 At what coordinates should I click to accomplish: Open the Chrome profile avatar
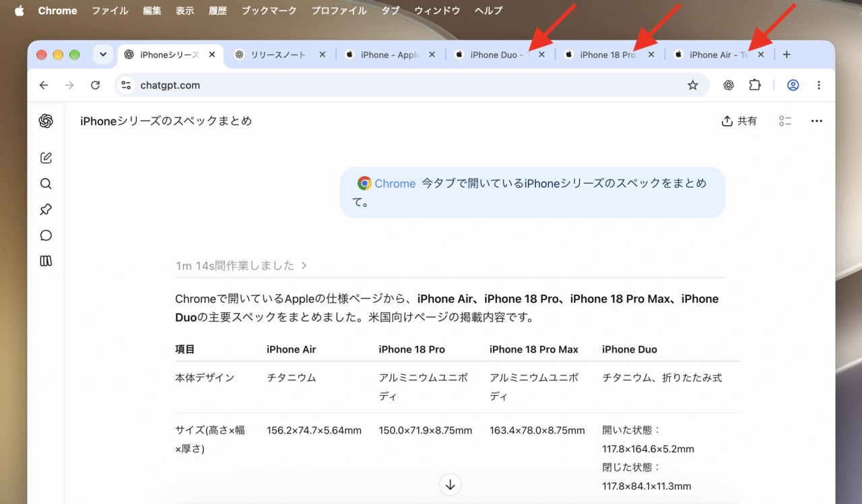793,85
